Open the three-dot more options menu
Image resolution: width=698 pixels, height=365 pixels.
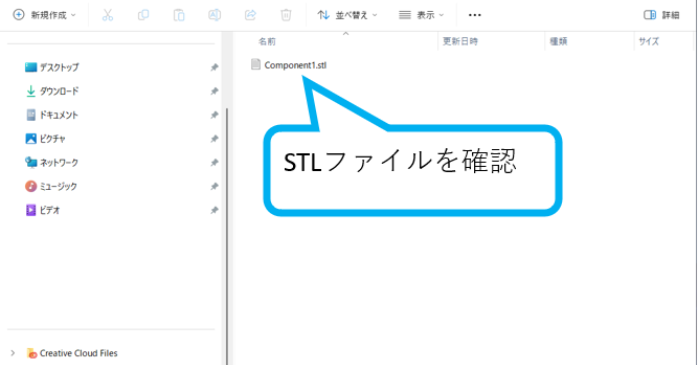[x=475, y=15]
